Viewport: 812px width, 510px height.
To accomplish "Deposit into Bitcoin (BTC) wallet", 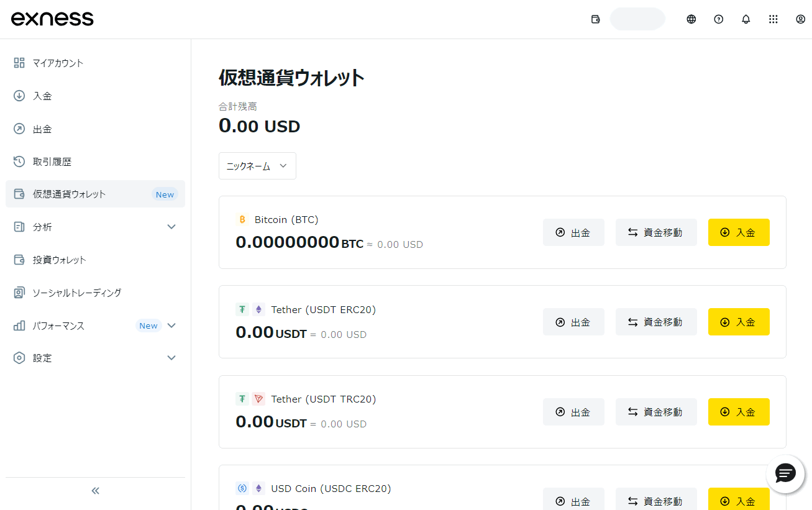I will click(739, 232).
